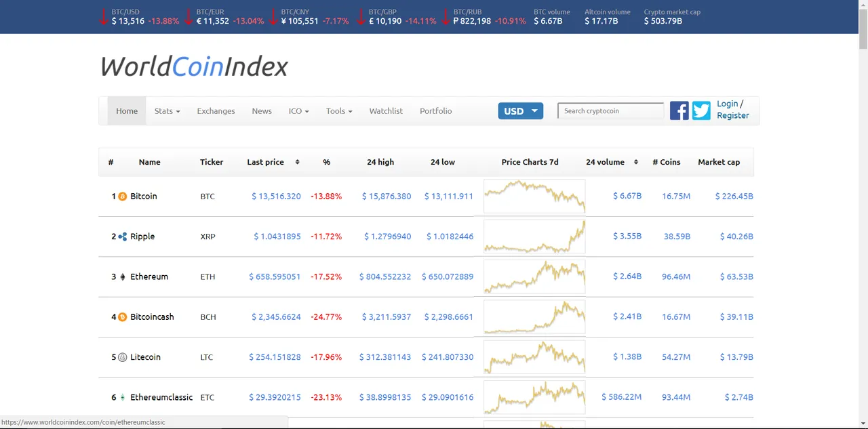
Task: Open the Ripple coin page
Action: [x=142, y=237]
